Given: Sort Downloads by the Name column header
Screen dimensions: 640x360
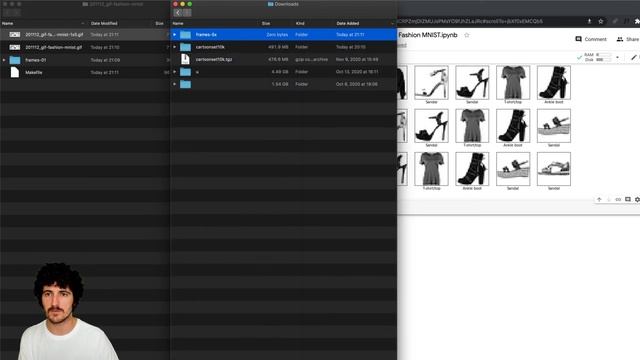Looking at the screenshot, I should click(178, 24).
